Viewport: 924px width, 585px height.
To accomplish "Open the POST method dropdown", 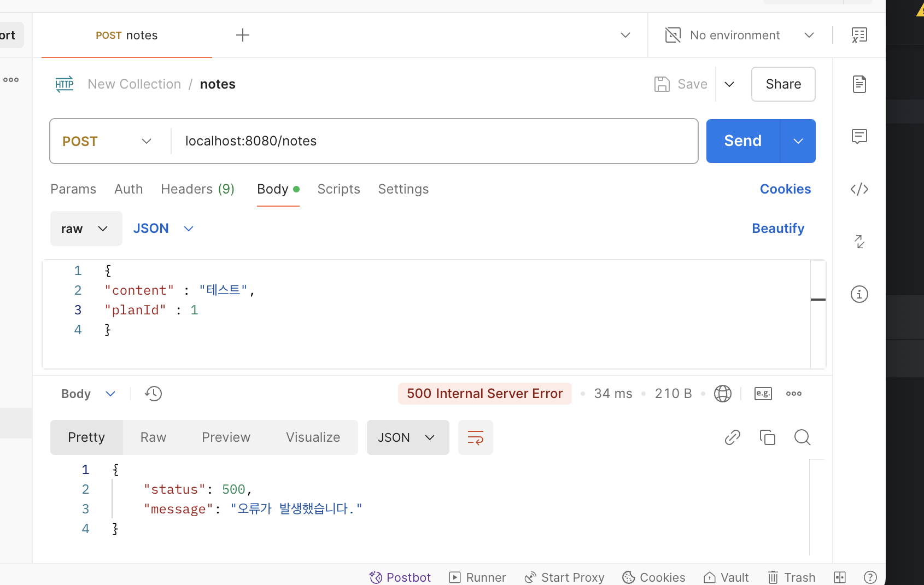I will (107, 141).
